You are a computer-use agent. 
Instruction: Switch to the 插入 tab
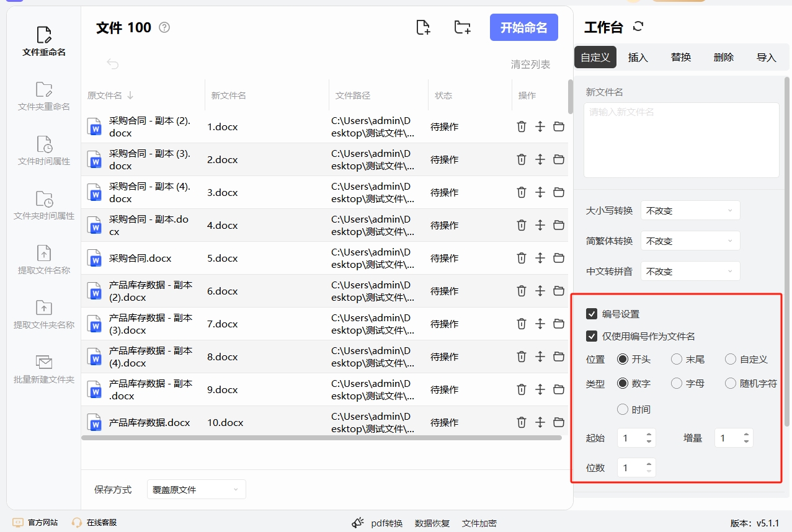click(638, 57)
